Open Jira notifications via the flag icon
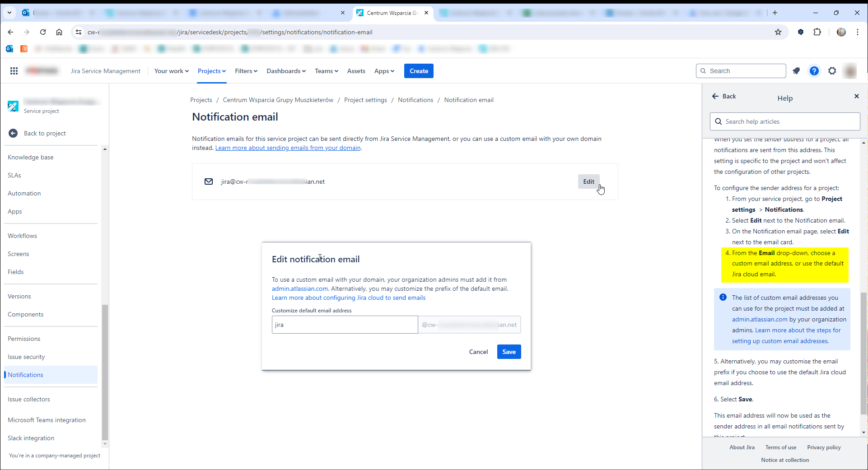This screenshot has height=470, width=868. click(x=796, y=71)
